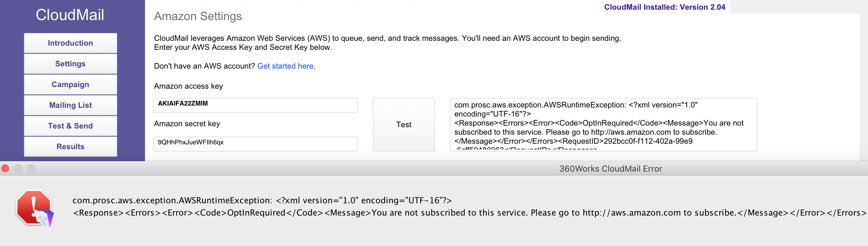Click the CloudMail sidebar title

pos(70,15)
